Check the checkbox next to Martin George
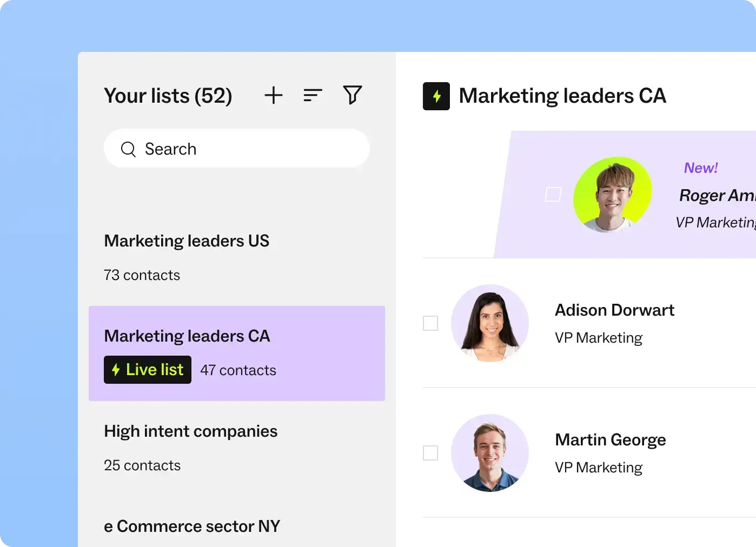The width and height of the screenshot is (756, 547). point(430,453)
